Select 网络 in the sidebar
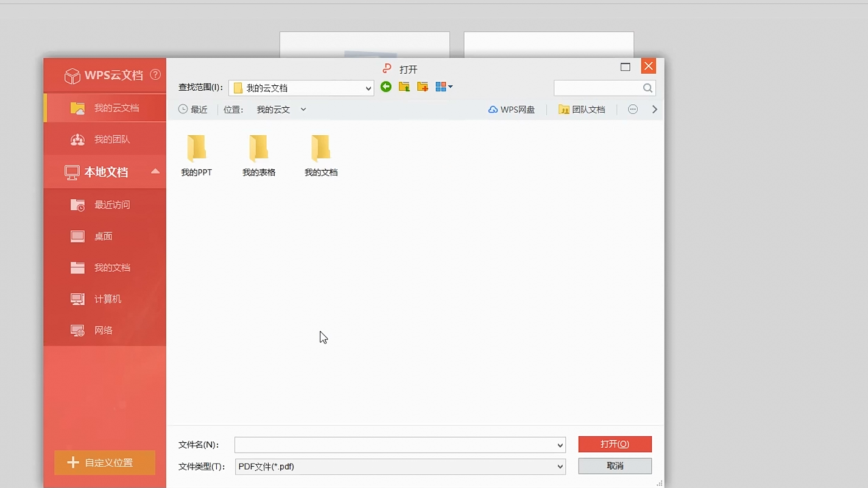This screenshot has width=868, height=488. pos(105,330)
